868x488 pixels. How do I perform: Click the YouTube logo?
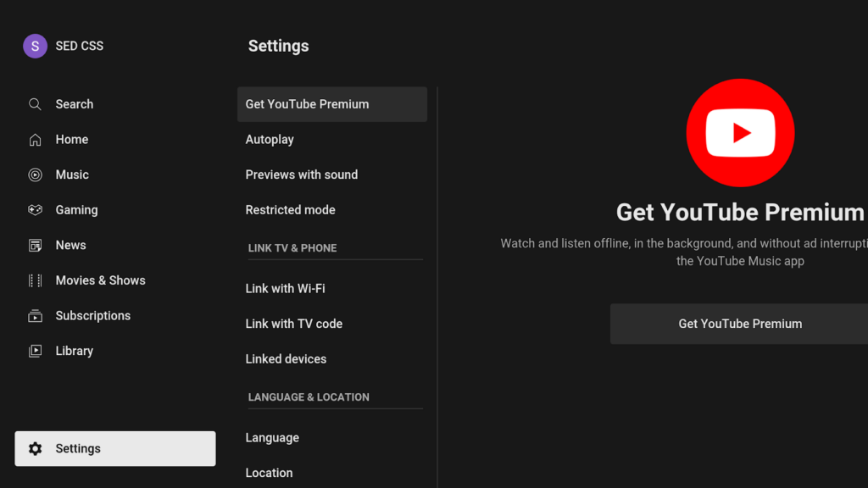tap(740, 132)
